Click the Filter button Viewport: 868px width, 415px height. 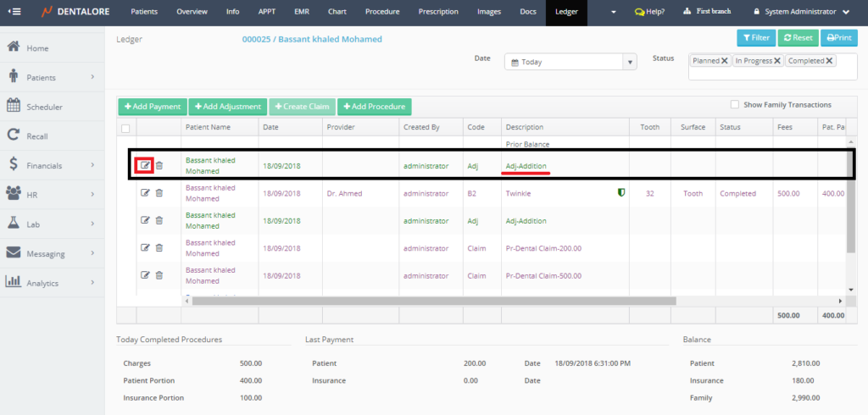[755, 37]
